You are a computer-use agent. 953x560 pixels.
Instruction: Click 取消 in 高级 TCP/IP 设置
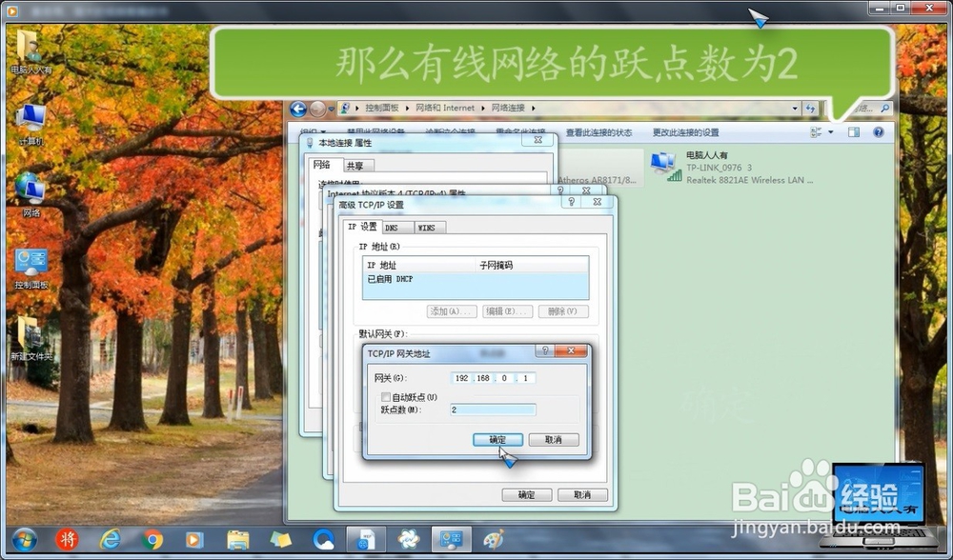582,495
